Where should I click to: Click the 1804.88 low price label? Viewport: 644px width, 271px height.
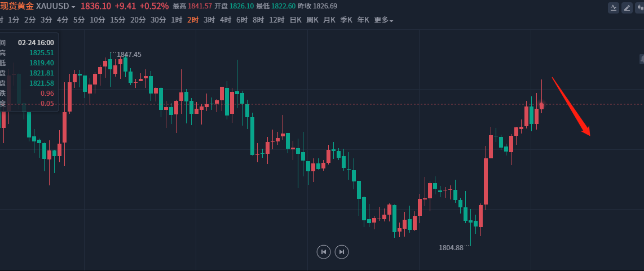pos(451,247)
